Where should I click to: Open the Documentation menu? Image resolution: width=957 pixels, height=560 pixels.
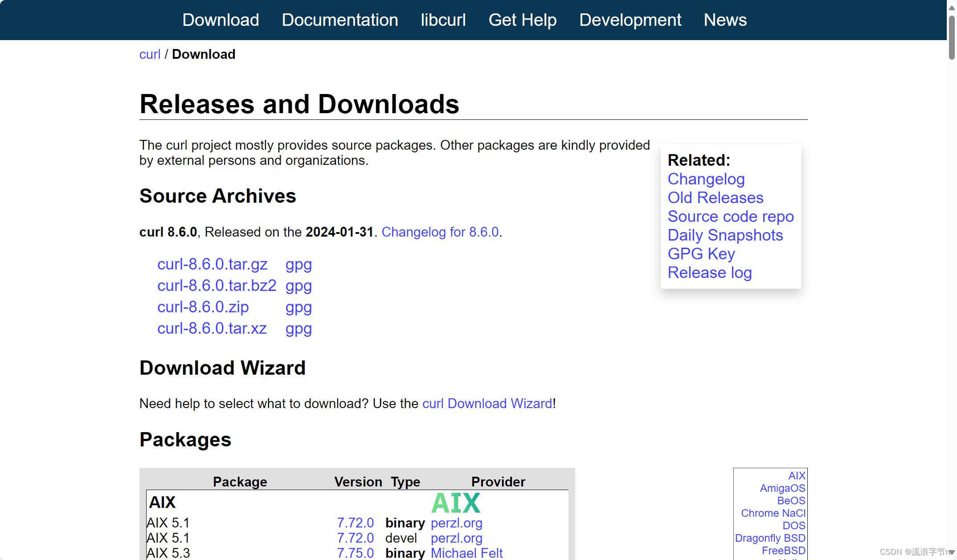339,20
